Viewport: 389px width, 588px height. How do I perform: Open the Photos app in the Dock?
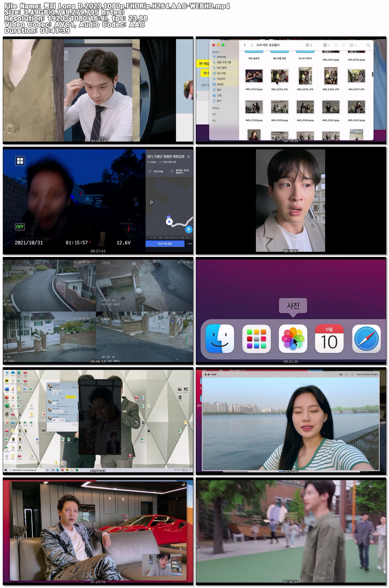(x=293, y=339)
